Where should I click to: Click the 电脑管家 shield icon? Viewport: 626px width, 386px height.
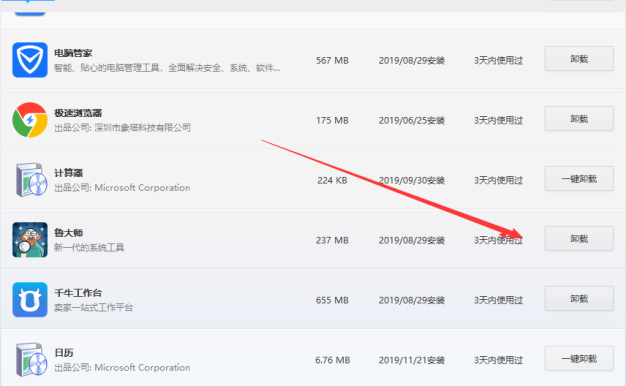(30, 60)
